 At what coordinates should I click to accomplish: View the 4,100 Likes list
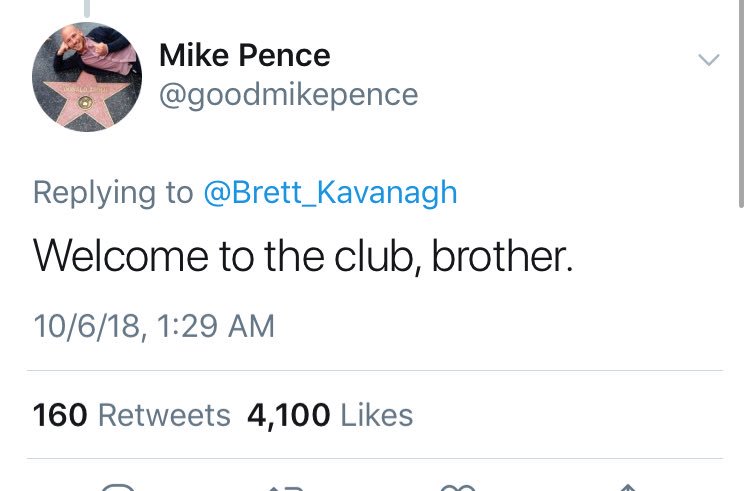click(329, 415)
